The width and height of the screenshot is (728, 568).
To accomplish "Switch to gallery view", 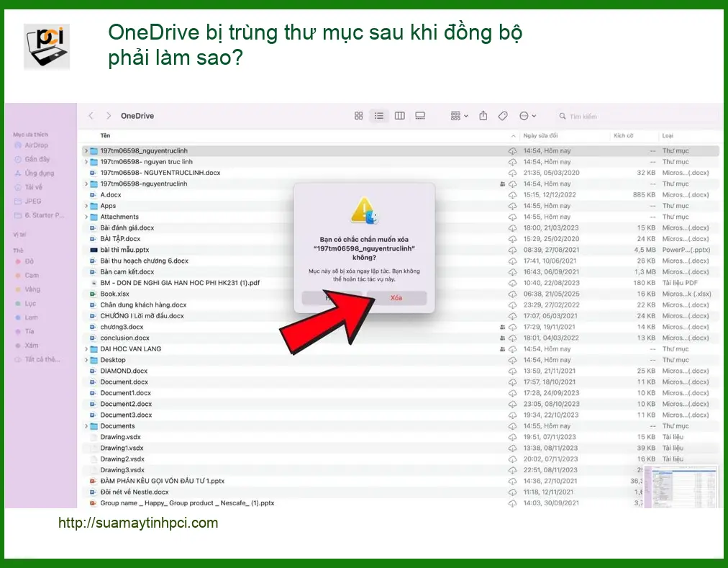I will pos(420,116).
